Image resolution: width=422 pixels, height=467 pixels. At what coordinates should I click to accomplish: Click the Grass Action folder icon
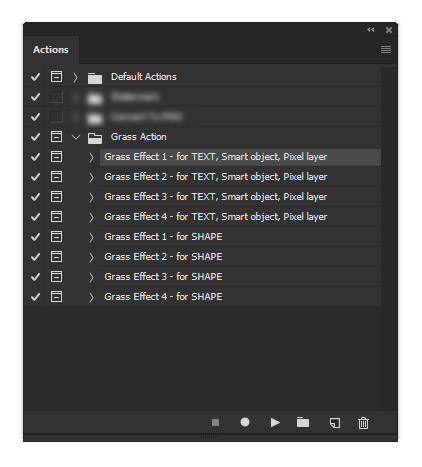(95, 138)
